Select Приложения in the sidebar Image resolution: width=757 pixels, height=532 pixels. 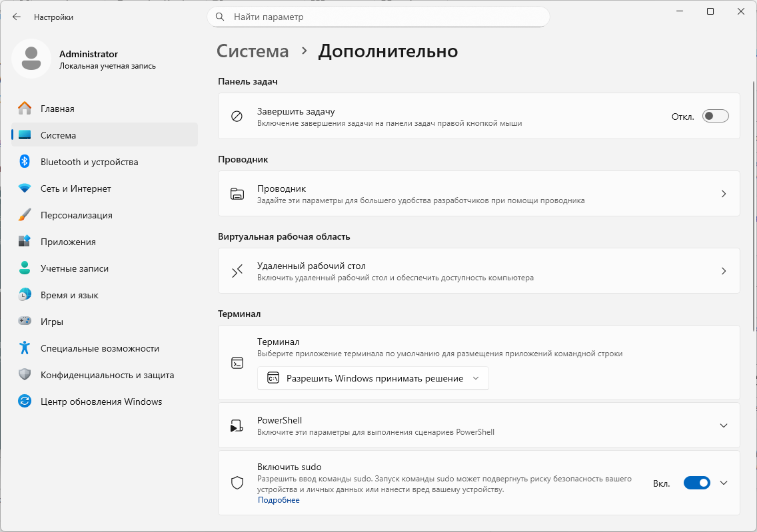click(68, 242)
